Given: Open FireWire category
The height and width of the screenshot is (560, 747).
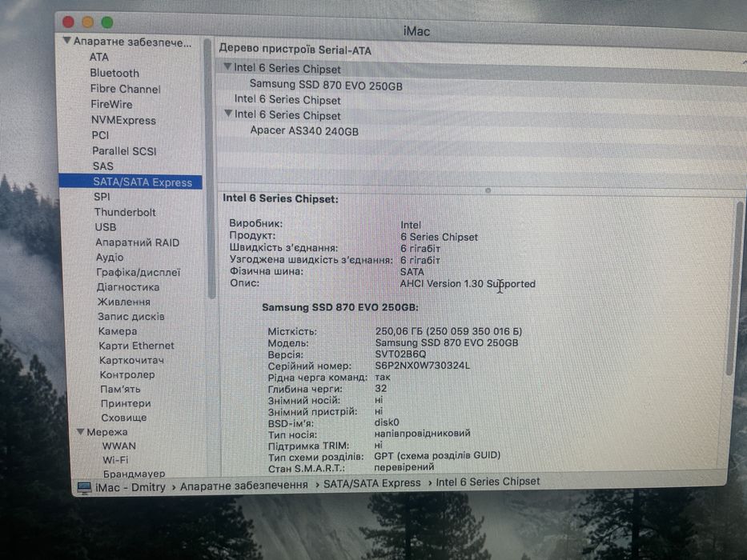Looking at the screenshot, I should click(111, 104).
